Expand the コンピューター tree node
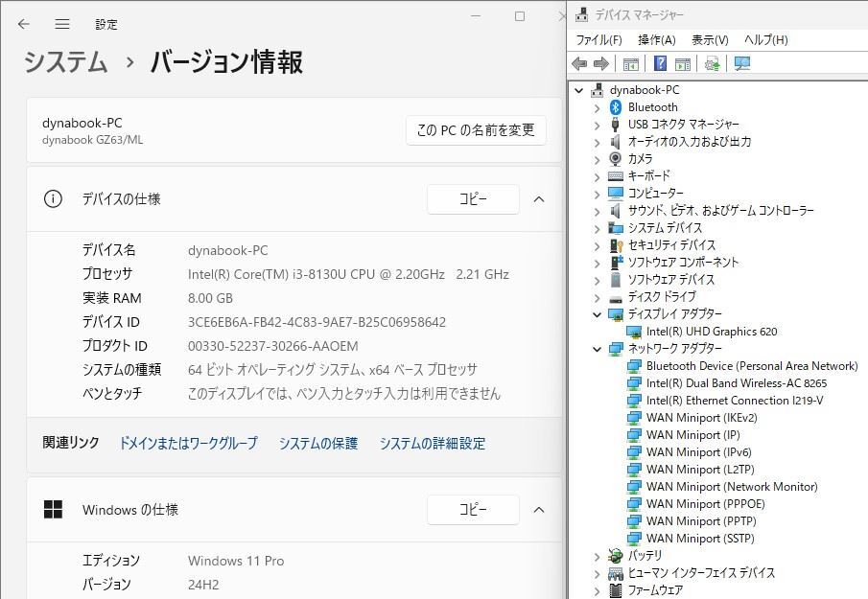The image size is (868, 599). point(597,194)
